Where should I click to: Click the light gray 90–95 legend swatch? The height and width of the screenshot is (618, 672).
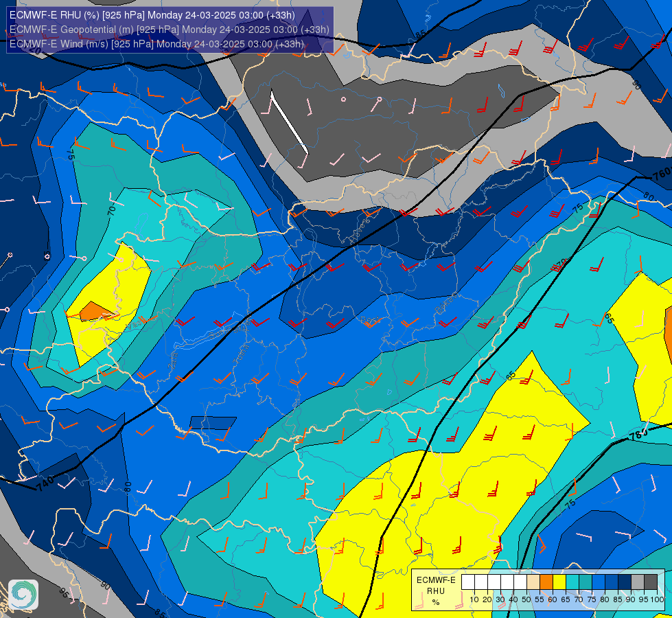coord(638,582)
